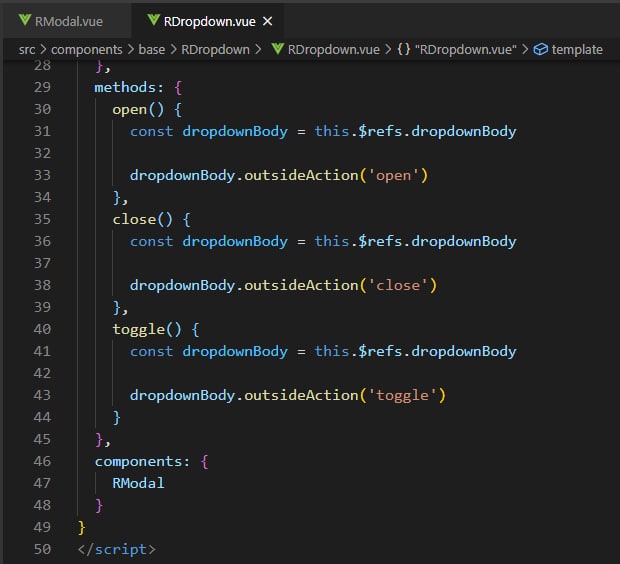Click the Vue icon in breadcrumb
The width and height of the screenshot is (620, 564).
click(278, 49)
